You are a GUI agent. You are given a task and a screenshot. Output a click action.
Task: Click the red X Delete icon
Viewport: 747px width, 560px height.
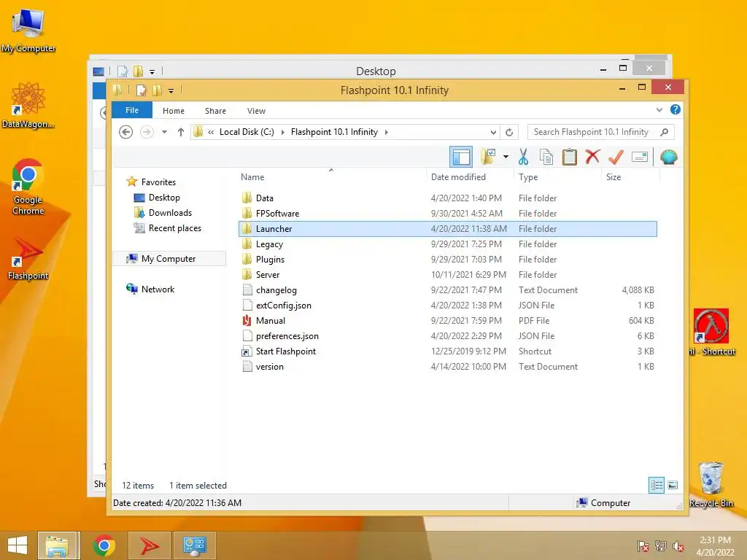click(592, 157)
